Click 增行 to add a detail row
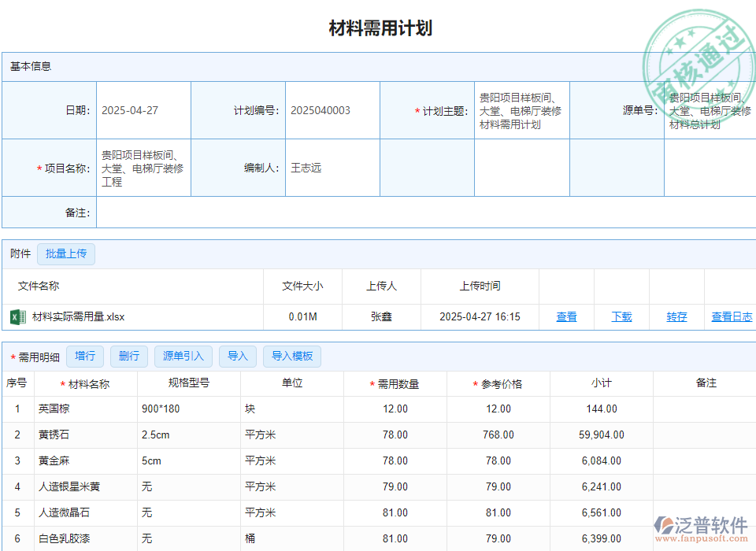 [84, 357]
